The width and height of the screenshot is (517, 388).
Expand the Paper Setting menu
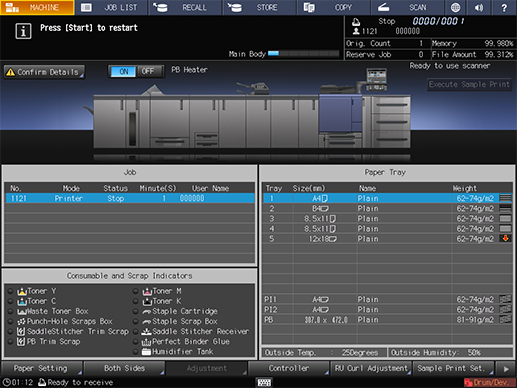tap(42, 368)
